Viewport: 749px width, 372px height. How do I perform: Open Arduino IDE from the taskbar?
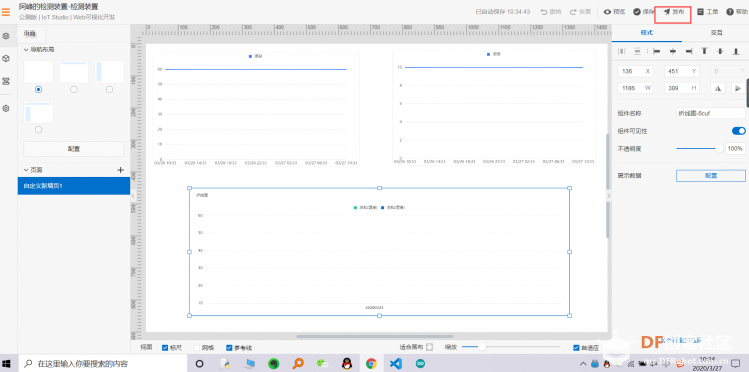420,364
